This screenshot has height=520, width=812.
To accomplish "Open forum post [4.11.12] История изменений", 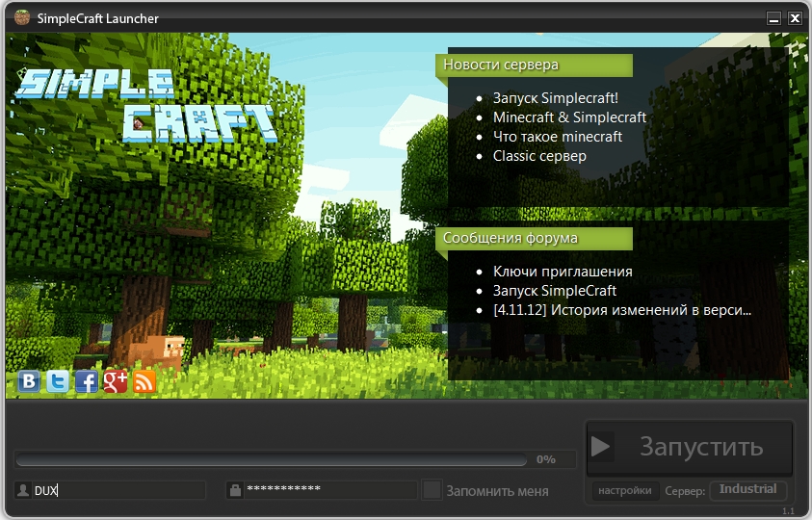I will pos(622,310).
